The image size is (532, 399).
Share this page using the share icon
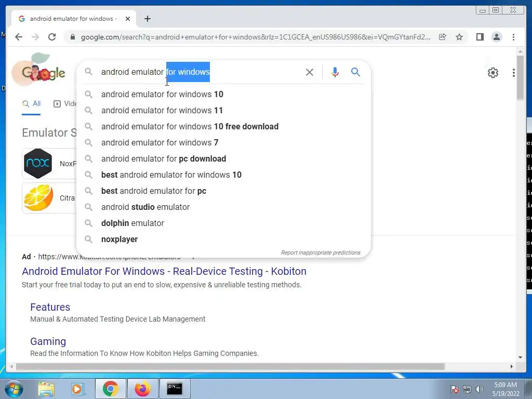tap(443, 37)
